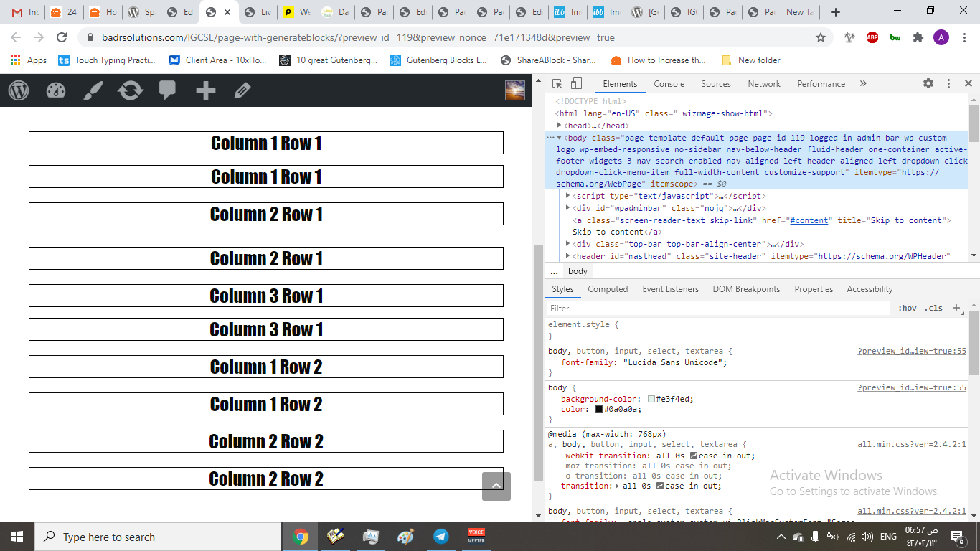The width and height of the screenshot is (980, 551).
Task: Click the page vertical scrollbar
Action: click(538, 363)
